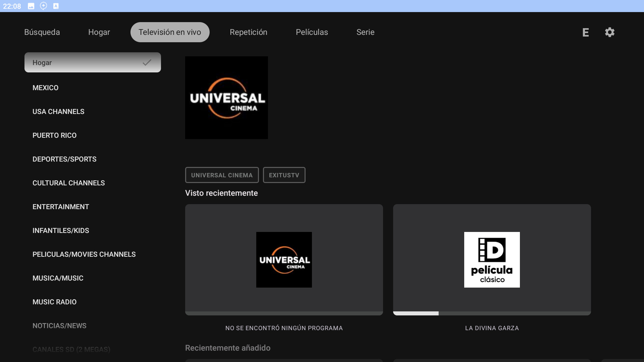Choose the DEPORTES/SPORTS category
Screen dimensions: 644x362
[64, 159]
